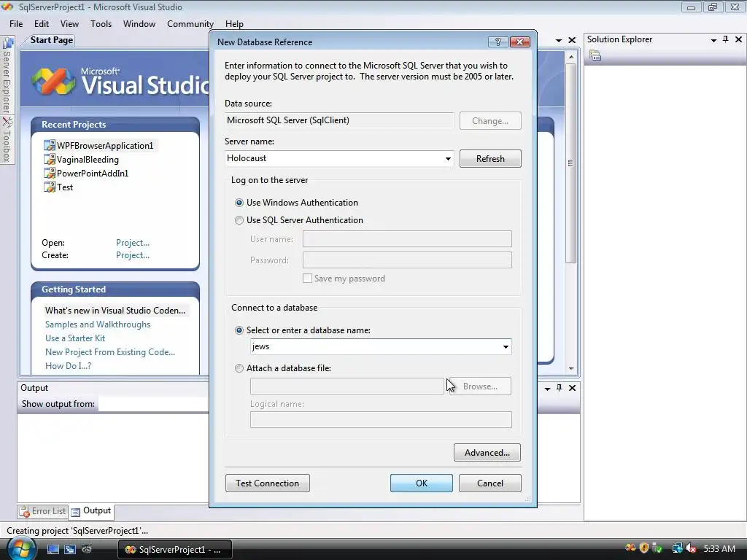This screenshot has width=747, height=560.
Task: Click the help question mark button in dialog
Action: tap(498, 42)
